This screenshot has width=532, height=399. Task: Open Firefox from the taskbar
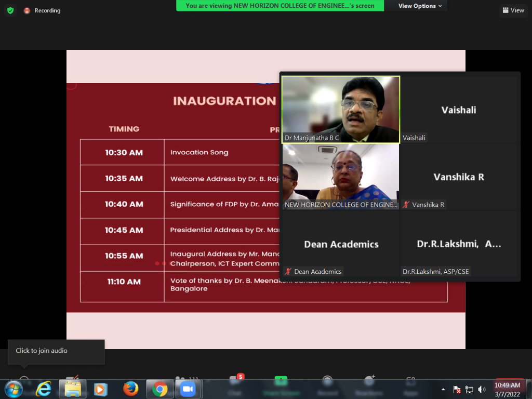click(130, 389)
